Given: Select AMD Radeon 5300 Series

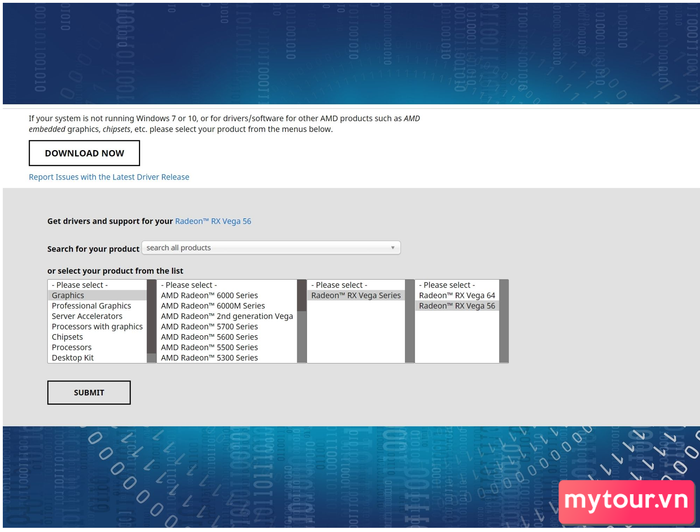Looking at the screenshot, I should (227, 357).
